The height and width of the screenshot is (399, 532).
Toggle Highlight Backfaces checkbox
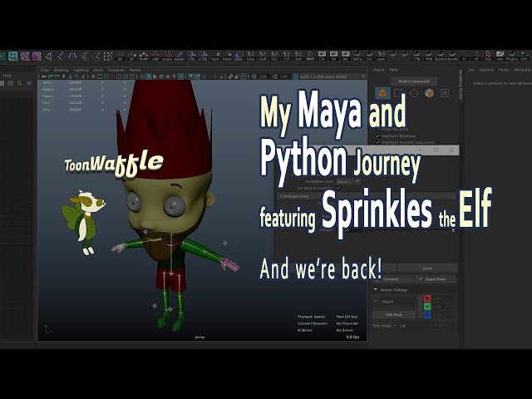pyautogui.click(x=377, y=135)
